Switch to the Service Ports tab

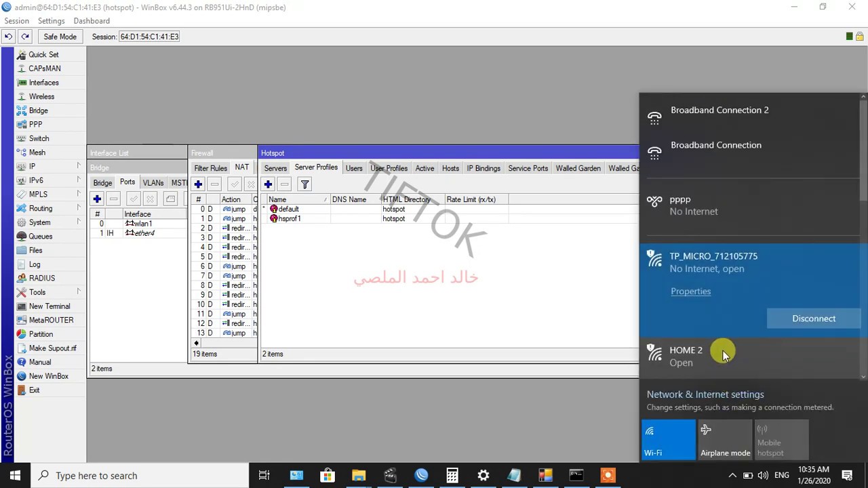[528, 168]
